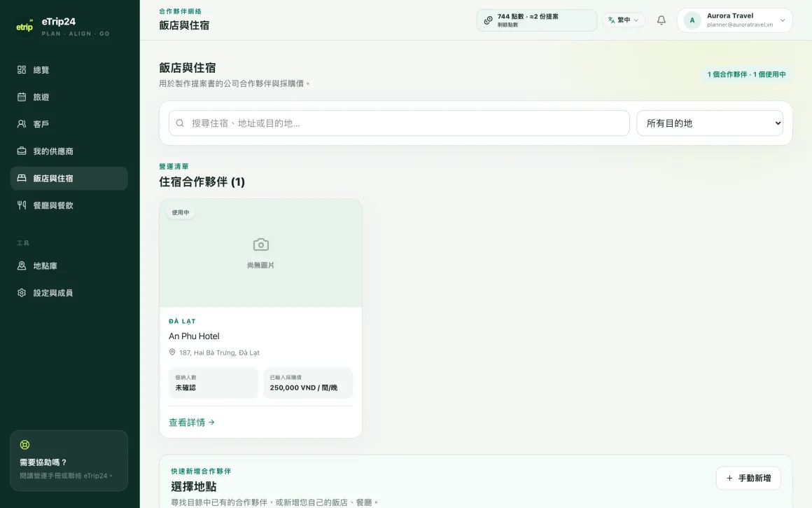This screenshot has width=812, height=508.
Task: Click the translate language icon
Action: (612, 20)
